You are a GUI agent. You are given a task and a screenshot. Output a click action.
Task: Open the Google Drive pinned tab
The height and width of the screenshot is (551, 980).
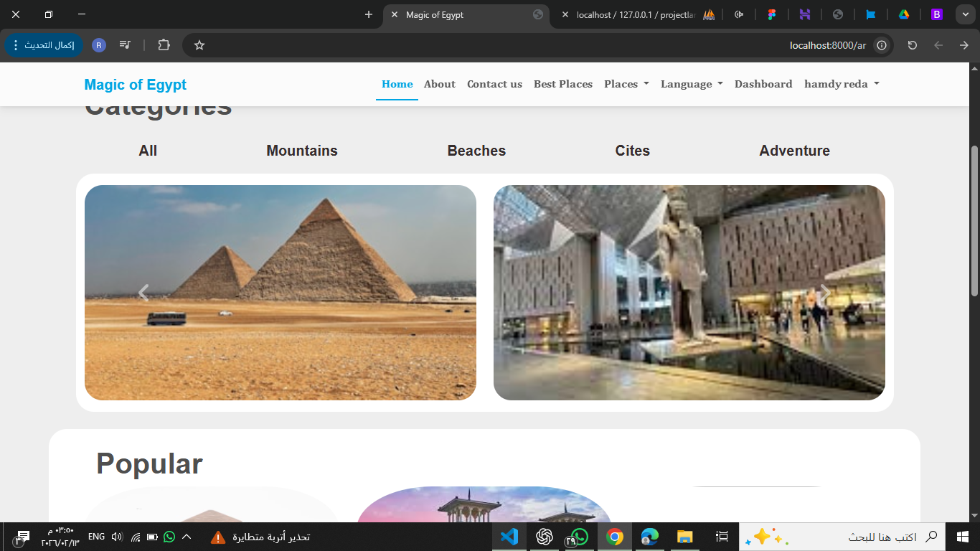click(x=903, y=14)
